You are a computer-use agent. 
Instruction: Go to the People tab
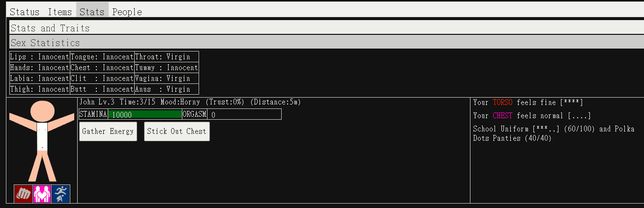pos(127,12)
